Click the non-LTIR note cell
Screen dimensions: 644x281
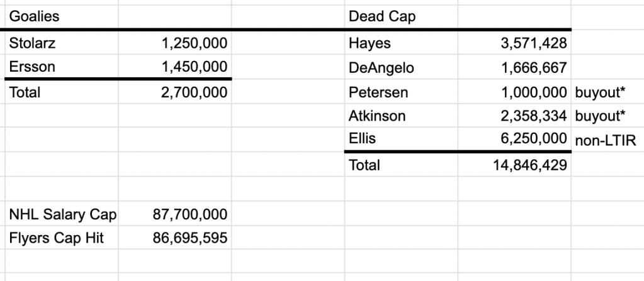pos(605,139)
